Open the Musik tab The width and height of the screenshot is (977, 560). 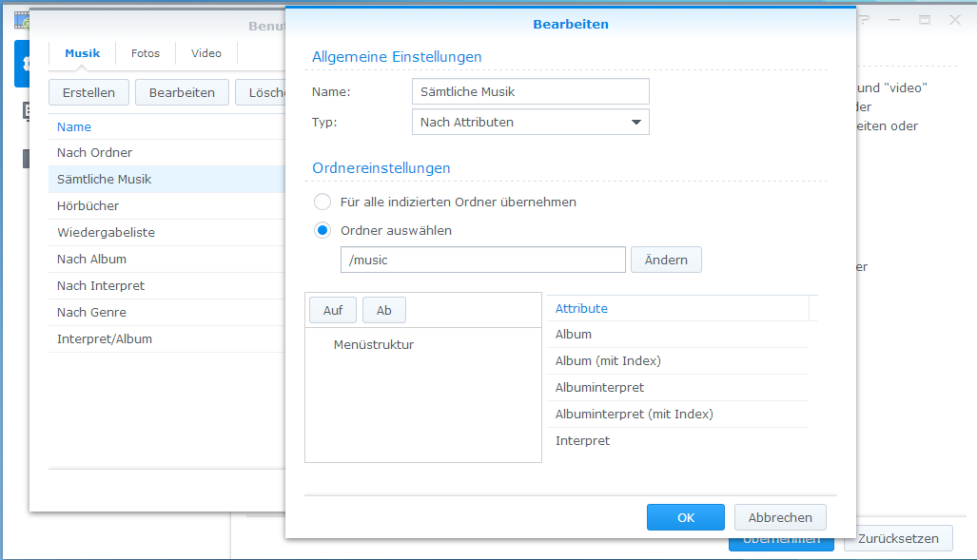coord(82,53)
